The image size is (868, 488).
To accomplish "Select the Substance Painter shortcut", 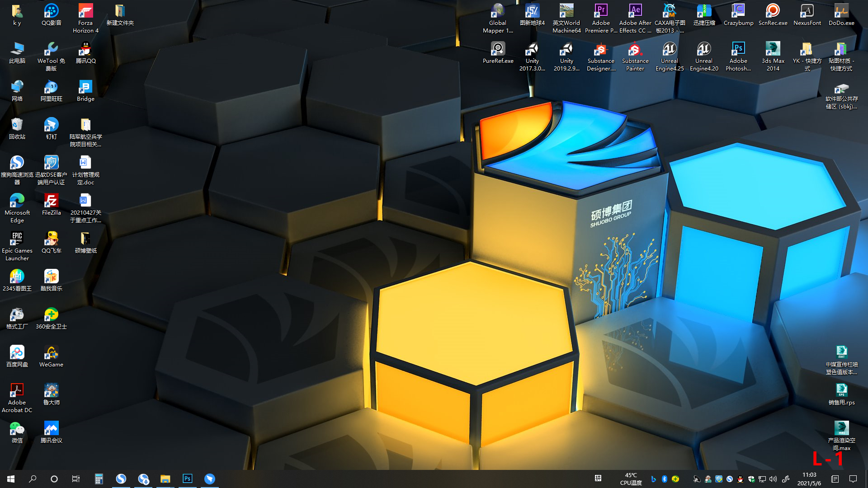I will click(635, 49).
